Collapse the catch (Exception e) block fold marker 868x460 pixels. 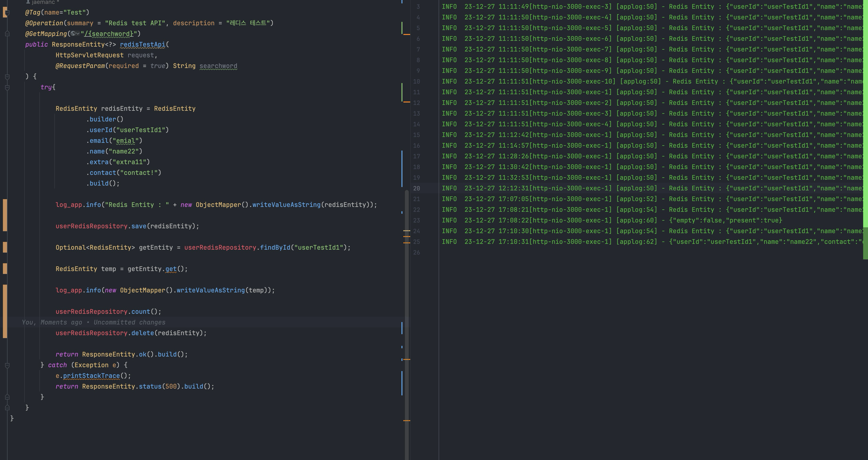coord(7,365)
